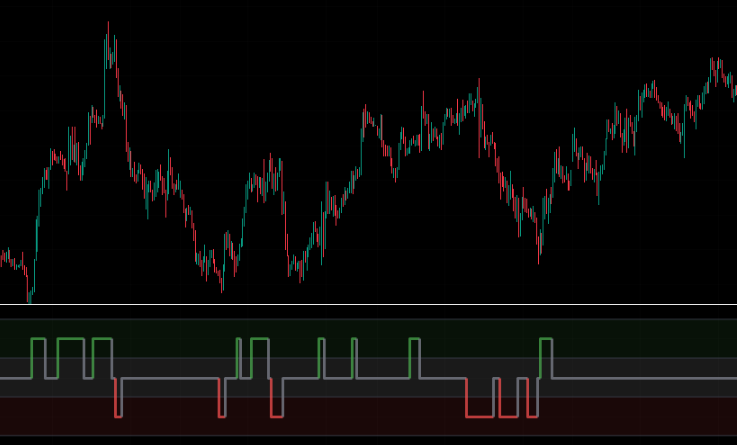The image size is (737, 445).
Task: Click the first red dip in the indicator line
Action: point(118,415)
